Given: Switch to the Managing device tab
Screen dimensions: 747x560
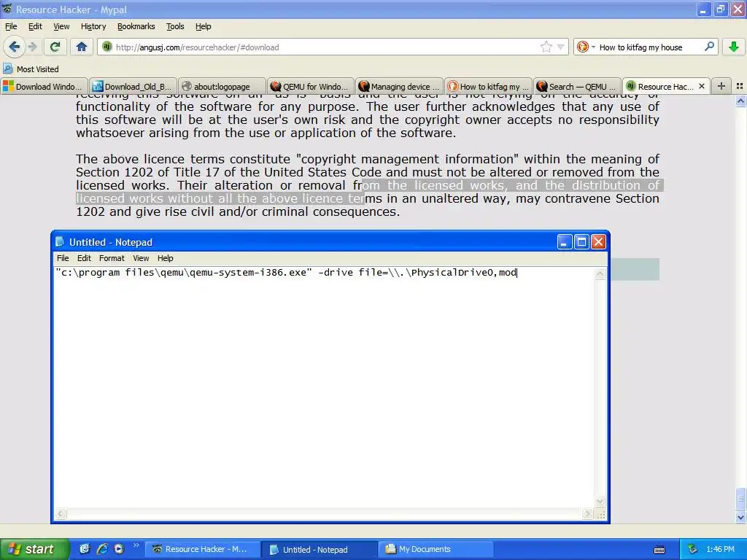Looking at the screenshot, I should 400,86.
